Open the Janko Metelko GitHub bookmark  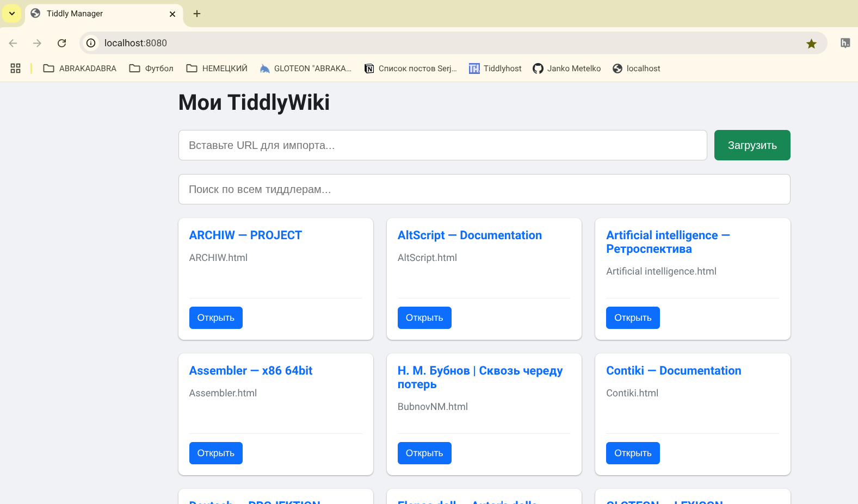click(x=566, y=69)
